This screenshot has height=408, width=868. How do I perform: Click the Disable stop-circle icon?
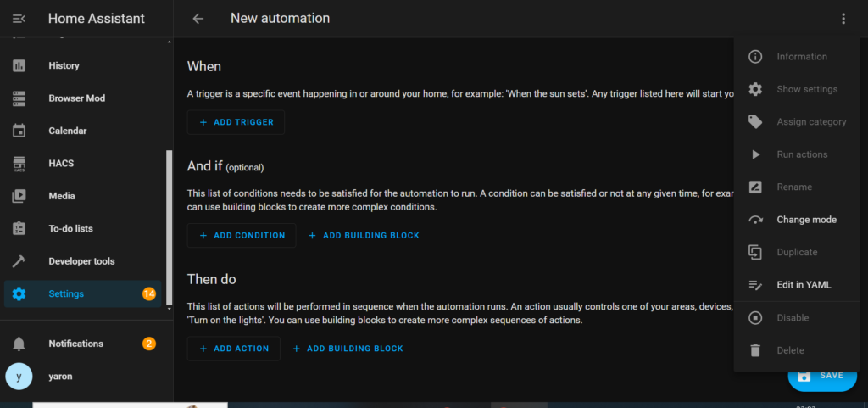pos(755,318)
